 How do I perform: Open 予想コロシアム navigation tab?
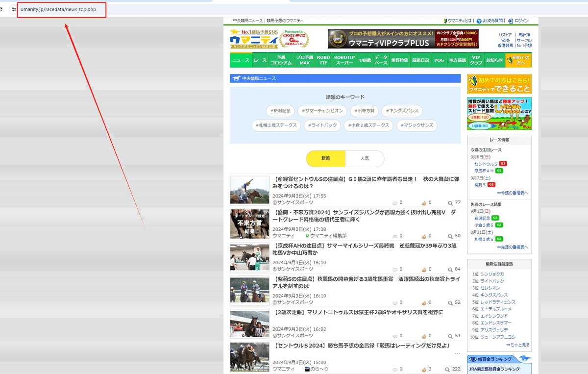(281, 60)
